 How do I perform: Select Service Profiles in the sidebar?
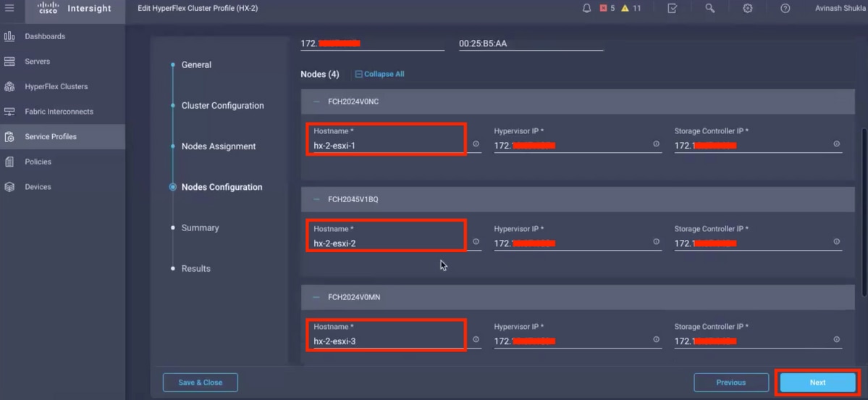coord(62,136)
